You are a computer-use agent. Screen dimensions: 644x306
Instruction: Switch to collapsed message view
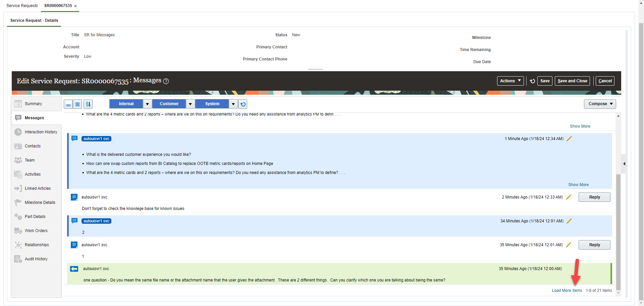click(x=68, y=104)
